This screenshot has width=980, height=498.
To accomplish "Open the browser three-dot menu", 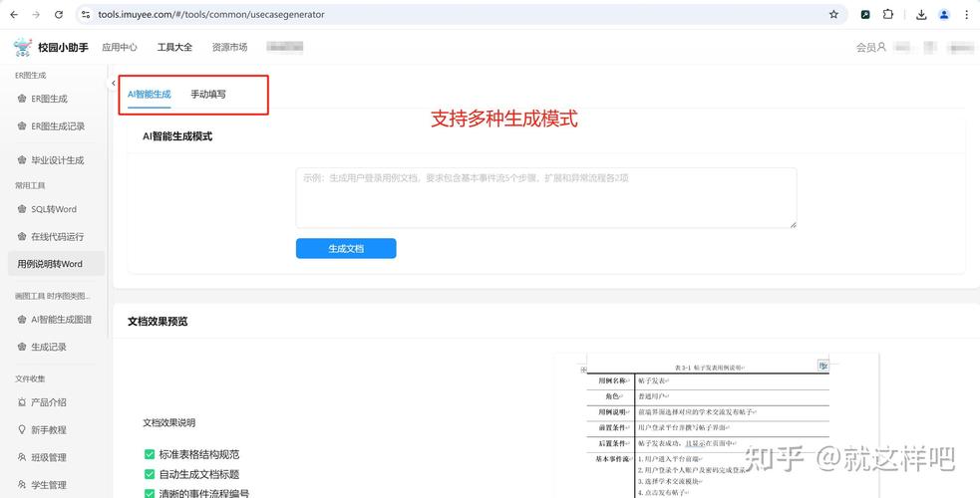I will [966, 14].
